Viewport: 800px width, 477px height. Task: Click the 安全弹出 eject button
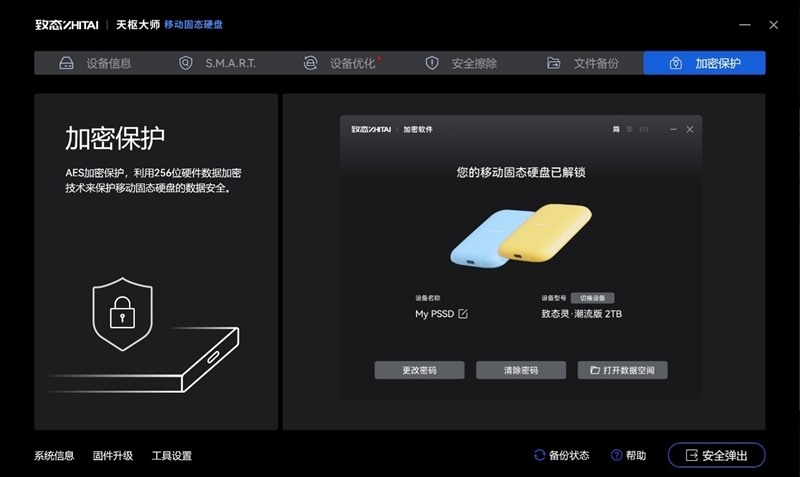coord(716,455)
